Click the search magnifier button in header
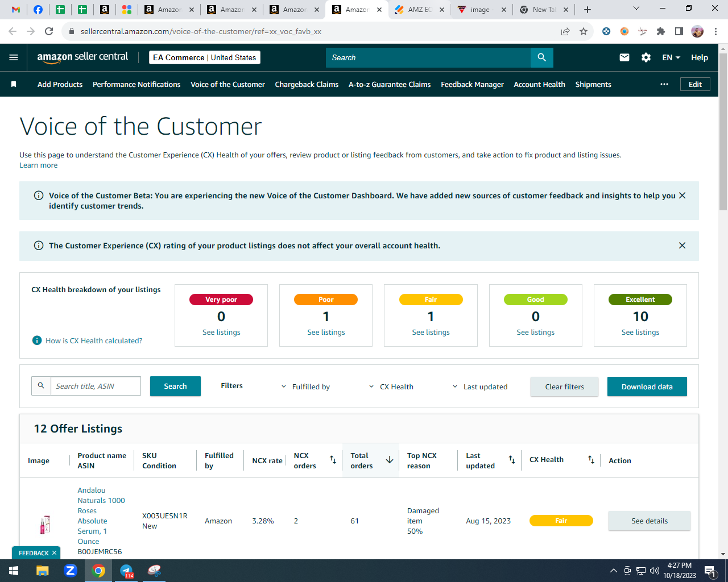 [541, 57]
